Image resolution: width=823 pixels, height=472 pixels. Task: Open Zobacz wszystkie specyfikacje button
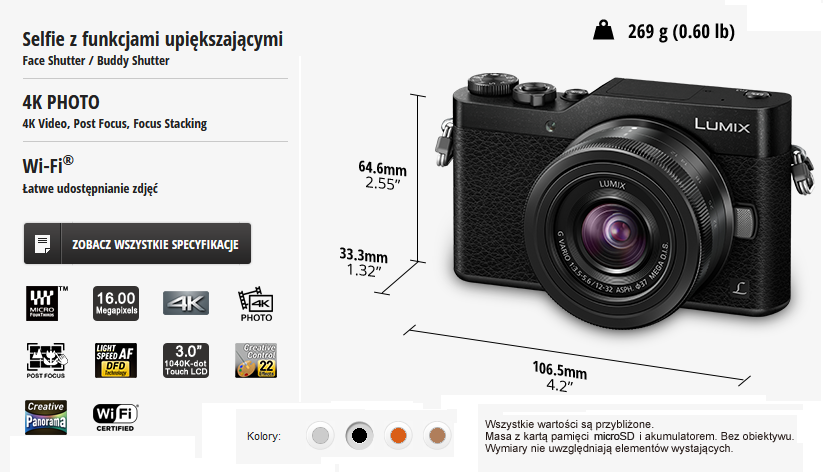138,244
